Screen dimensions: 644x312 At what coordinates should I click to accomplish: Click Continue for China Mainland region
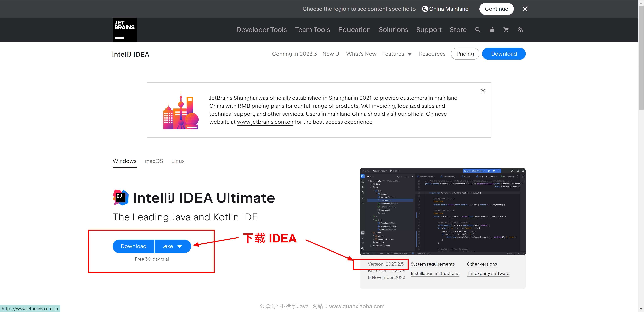tap(496, 9)
